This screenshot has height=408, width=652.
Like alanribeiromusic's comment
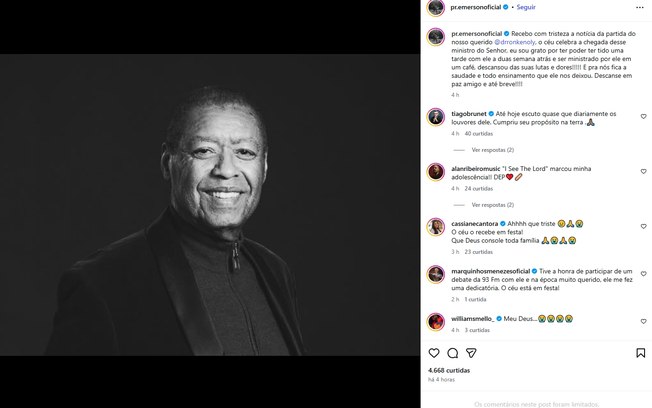tap(642, 174)
